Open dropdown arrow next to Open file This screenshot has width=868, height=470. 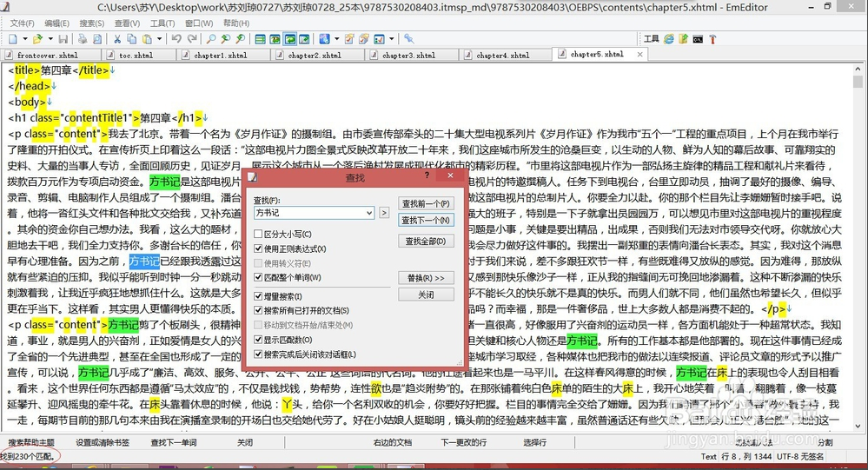[50, 39]
